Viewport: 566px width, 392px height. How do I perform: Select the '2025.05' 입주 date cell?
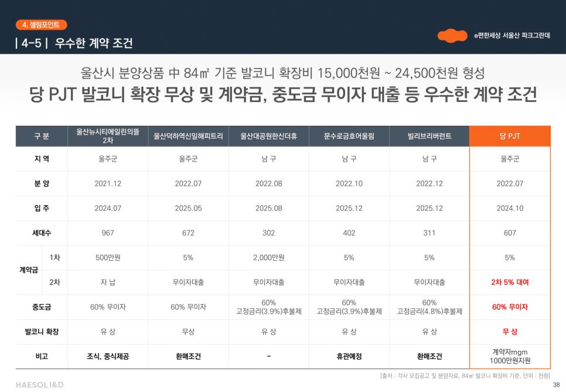(x=188, y=208)
